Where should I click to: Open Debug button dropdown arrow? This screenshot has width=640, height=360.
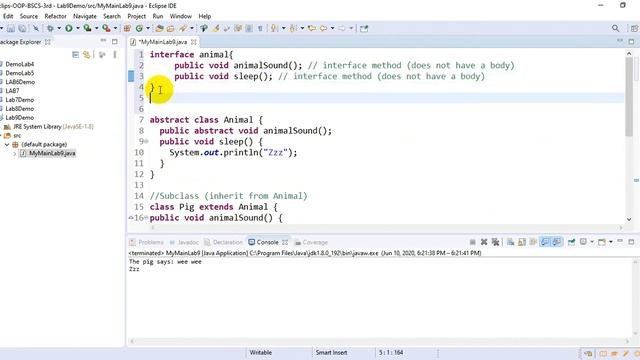(x=59, y=28)
